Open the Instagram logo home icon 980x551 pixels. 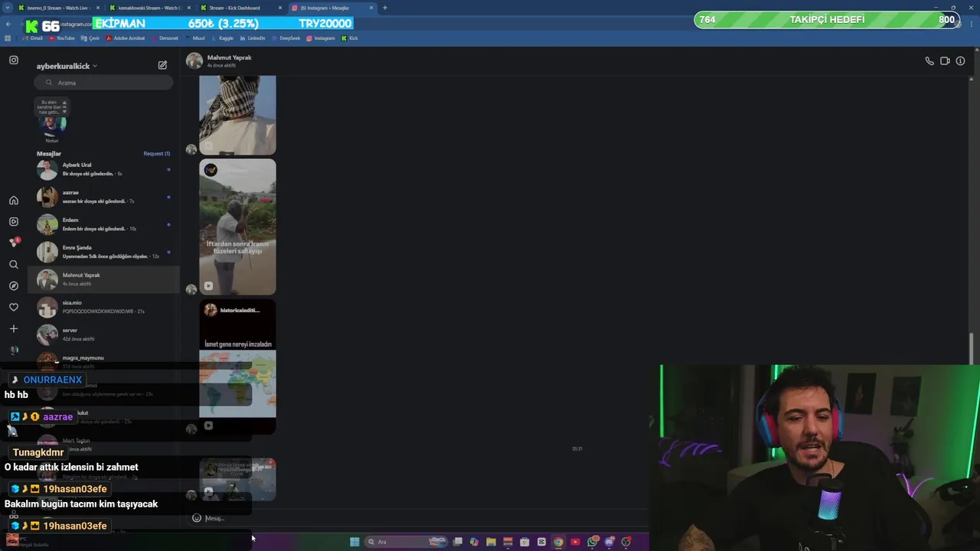pos(14,60)
